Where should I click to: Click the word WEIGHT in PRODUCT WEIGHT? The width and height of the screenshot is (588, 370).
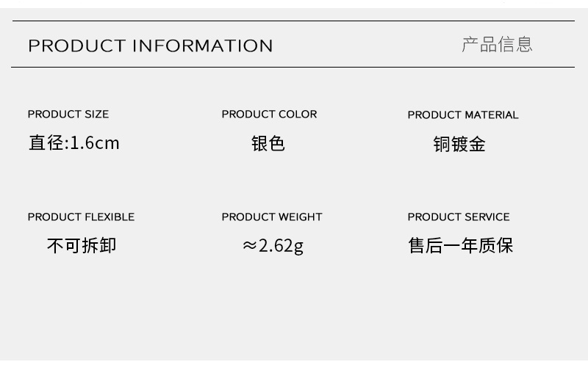[x=301, y=217]
